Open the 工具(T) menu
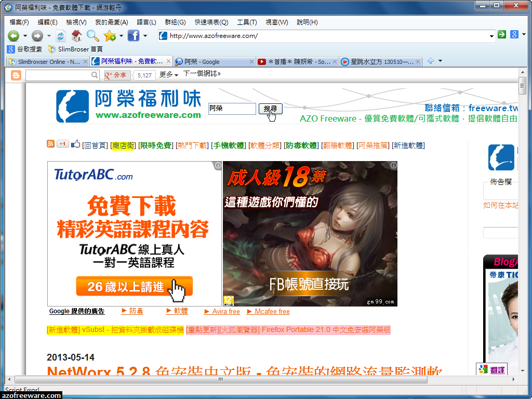This screenshot has width=532, height=399. tap(247, 22)
